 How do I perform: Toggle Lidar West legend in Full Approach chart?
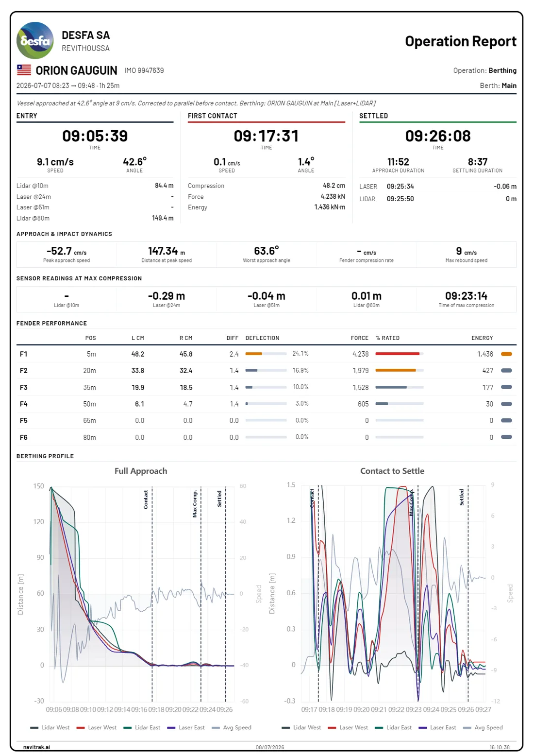coord(50,727)
